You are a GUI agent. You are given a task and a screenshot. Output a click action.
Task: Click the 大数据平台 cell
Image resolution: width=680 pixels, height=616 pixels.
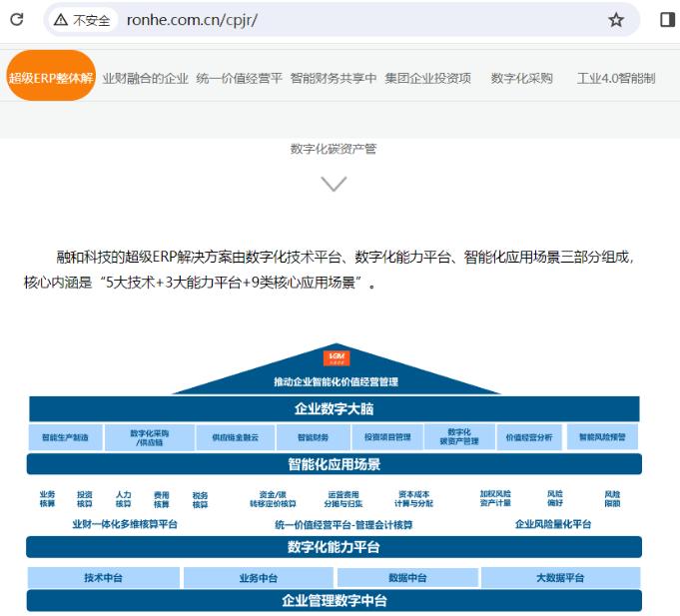tap(561, 577)
